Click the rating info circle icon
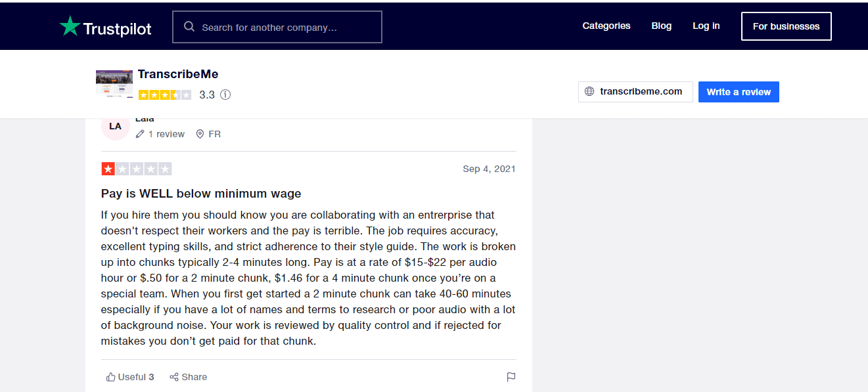Image resolution: width=868 pixels, height=392 pixels. (x=225, y=95)
